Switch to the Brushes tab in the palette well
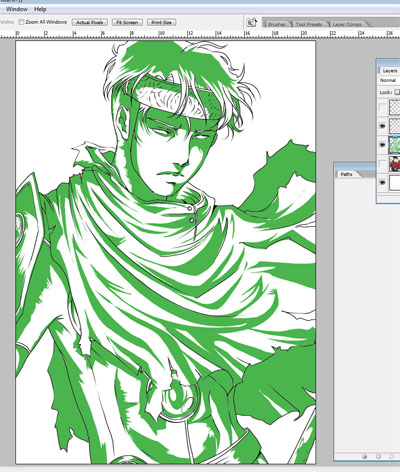 pos(277,24)
